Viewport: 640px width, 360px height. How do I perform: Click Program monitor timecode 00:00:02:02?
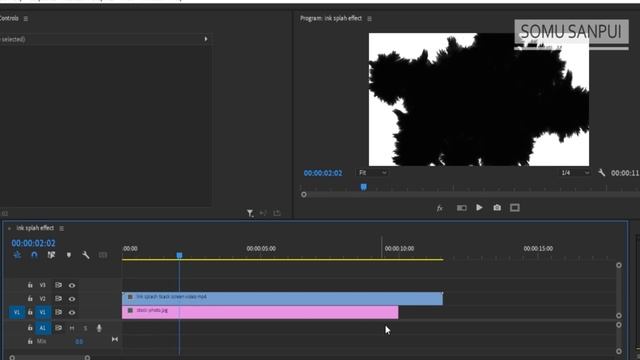tap(323, 173)
